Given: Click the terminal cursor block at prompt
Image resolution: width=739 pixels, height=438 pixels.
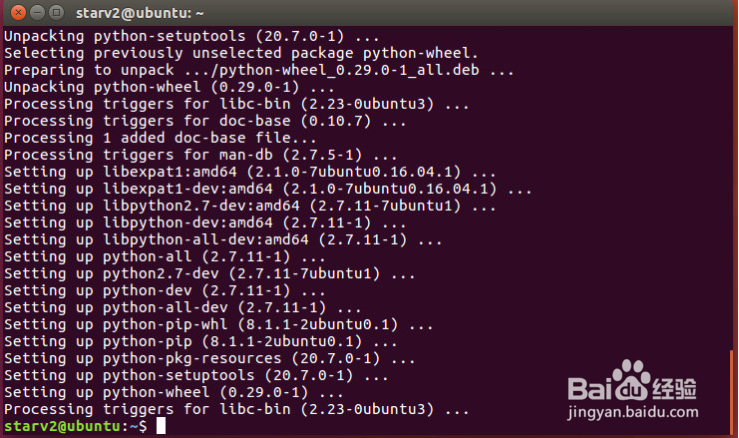Looking at the screenshot, I should (x=161, y=426).
